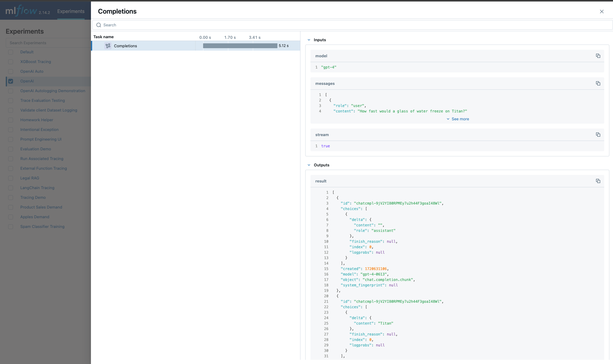This screenshot has width=613, height=364.
Task: Click the 3.41 s timeline tick label
Action: click(255, 37)
